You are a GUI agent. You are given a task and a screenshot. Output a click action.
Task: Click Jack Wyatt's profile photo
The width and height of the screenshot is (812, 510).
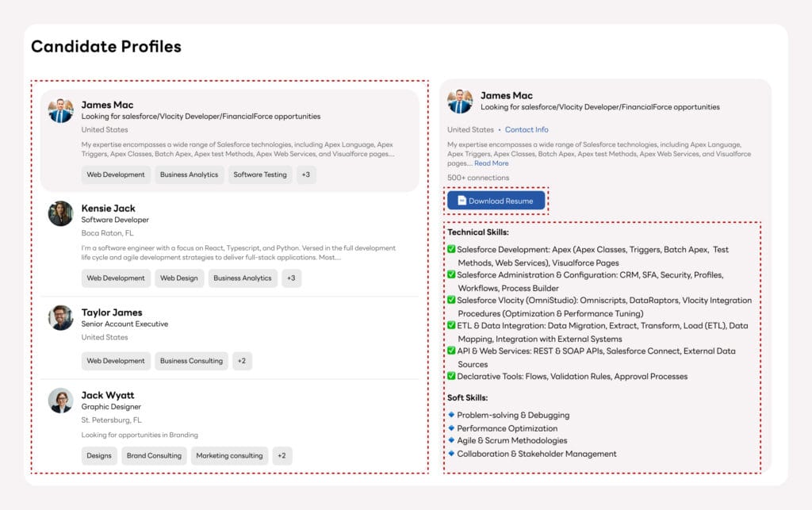click(x=60, y=401)
